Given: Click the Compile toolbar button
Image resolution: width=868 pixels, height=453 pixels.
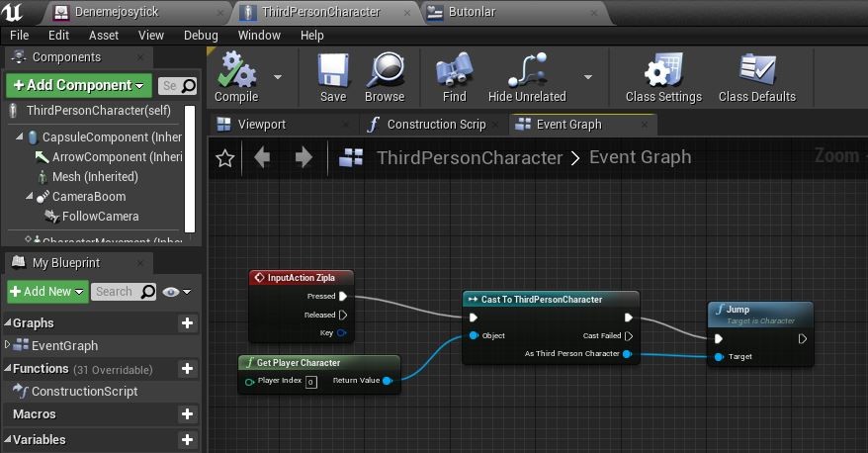Looking at the screenshot, I should pyautogui.click(x=236, y=77).
